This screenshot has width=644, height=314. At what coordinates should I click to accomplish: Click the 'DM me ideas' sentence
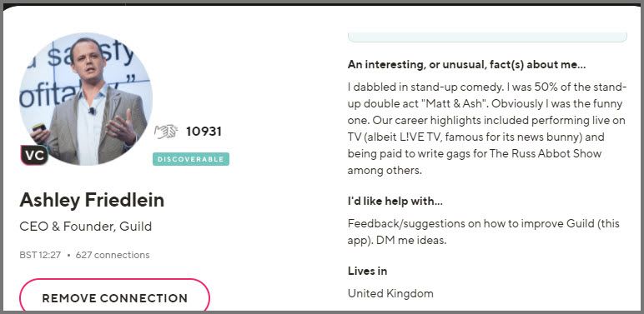coord(411,240)
